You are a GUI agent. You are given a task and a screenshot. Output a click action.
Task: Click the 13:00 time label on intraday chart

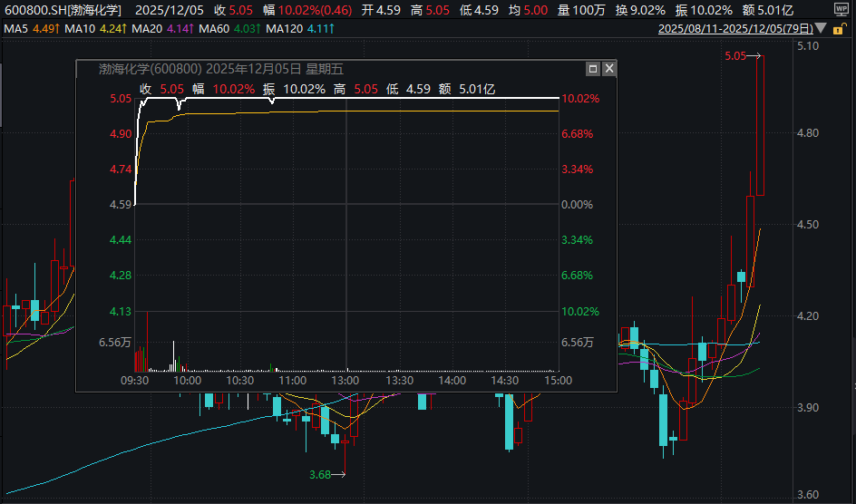345,381
